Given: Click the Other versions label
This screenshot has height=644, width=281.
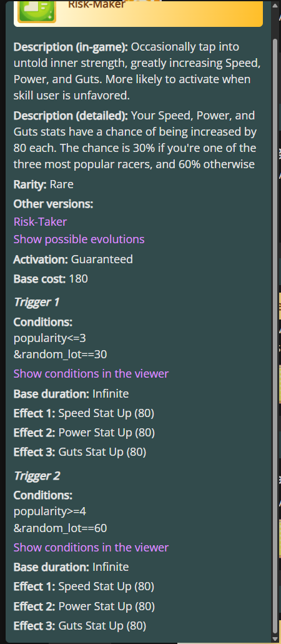Looking at the screenshot, I should pyautogui.click(x=53, y=204).
